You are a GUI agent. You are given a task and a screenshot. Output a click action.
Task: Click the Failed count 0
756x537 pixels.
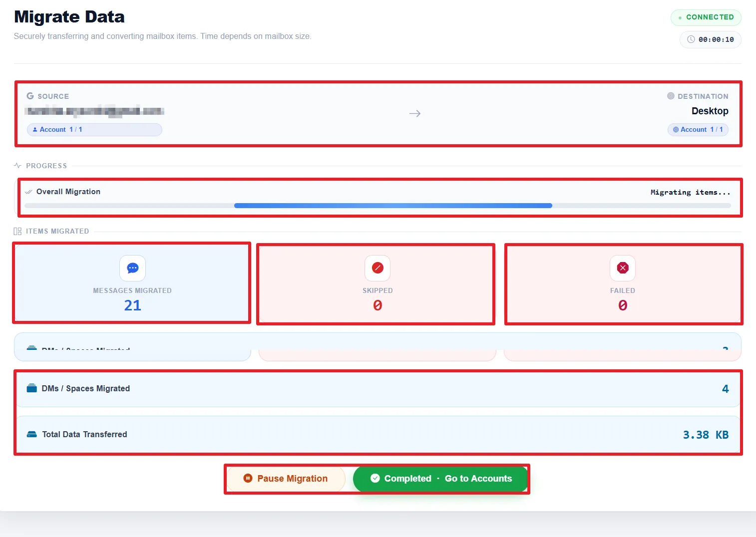[x=623, y=305]
